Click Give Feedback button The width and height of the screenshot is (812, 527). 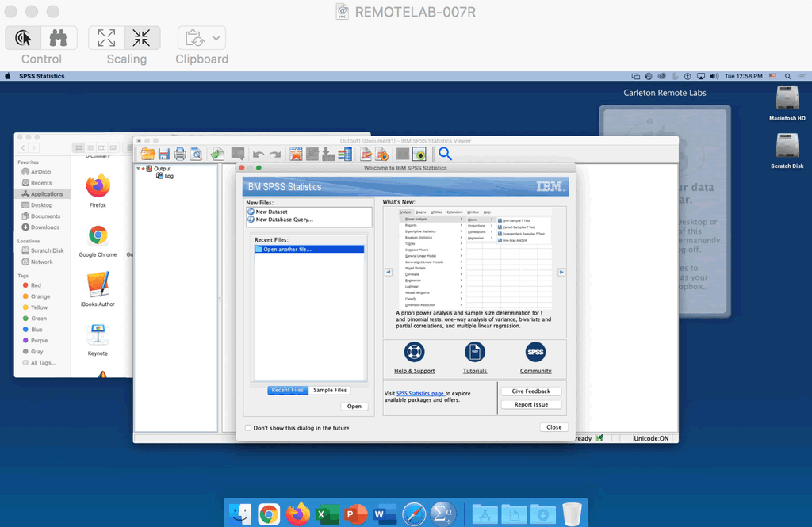pyautogui.click(x=530, y=391)
